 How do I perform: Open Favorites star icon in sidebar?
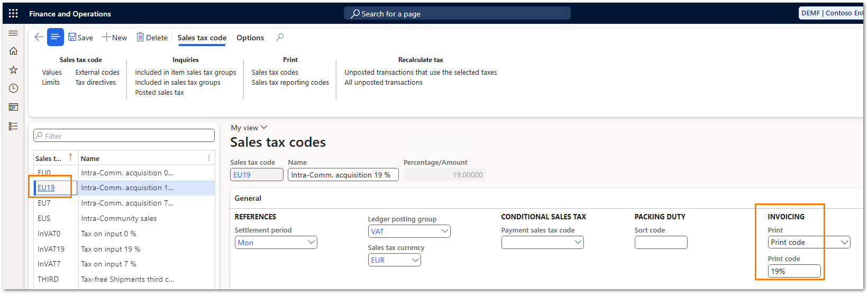[x=13, y=69]
